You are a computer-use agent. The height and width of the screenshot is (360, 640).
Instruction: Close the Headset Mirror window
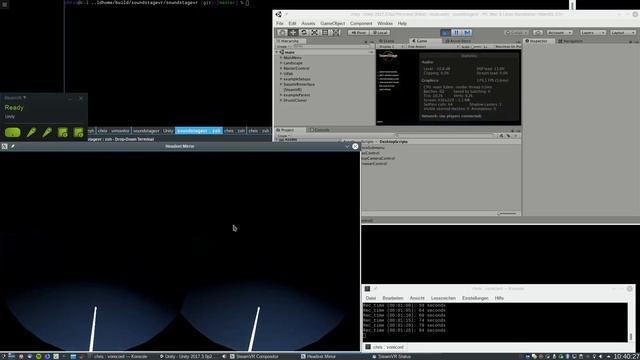[355, 146]
